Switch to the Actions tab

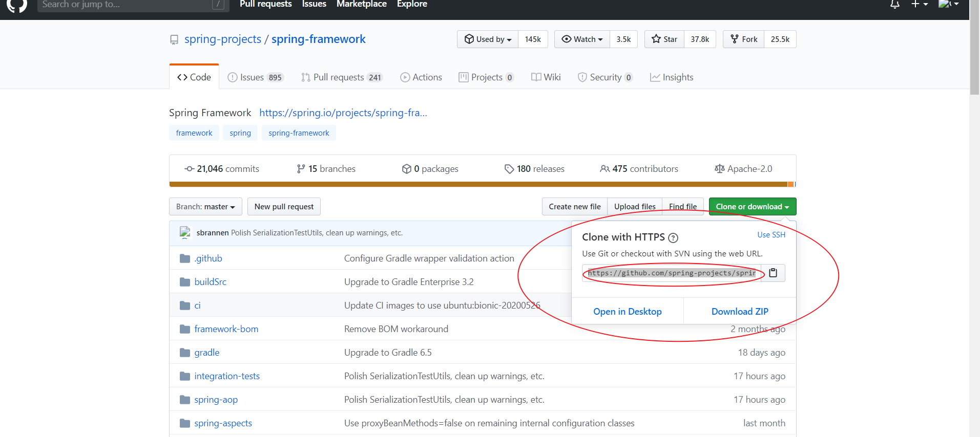421,77
